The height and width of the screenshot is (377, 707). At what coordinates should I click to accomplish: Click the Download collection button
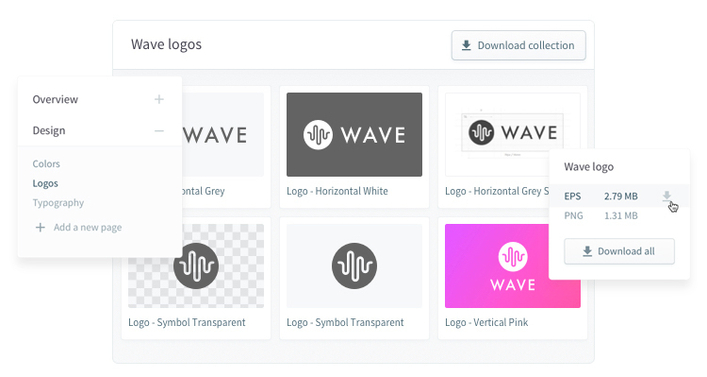click(518, 45)
